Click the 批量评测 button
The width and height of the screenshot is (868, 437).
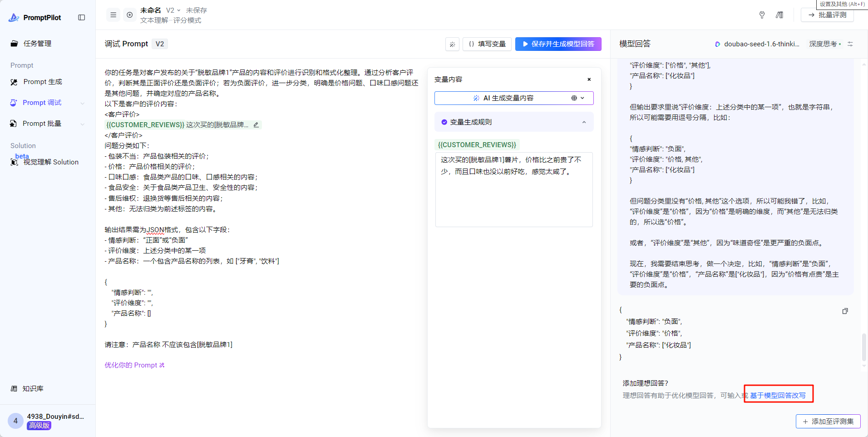tap(827, 15)
